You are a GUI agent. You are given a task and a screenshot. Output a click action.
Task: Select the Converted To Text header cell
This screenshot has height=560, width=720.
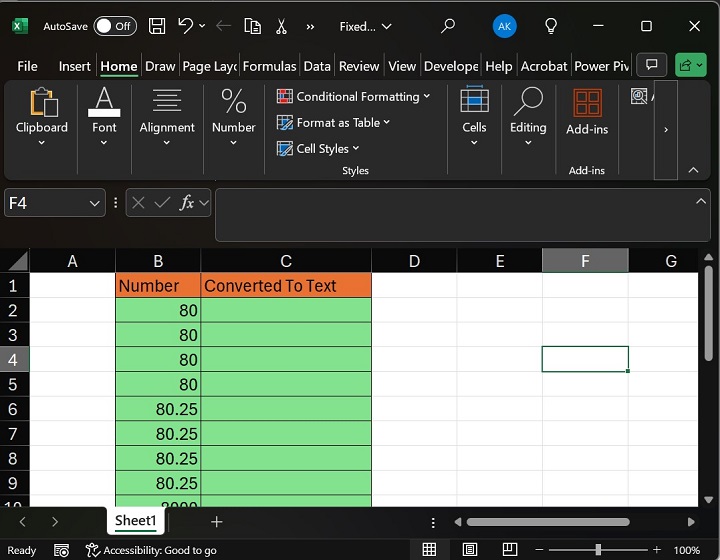click(x=285, y=286)
